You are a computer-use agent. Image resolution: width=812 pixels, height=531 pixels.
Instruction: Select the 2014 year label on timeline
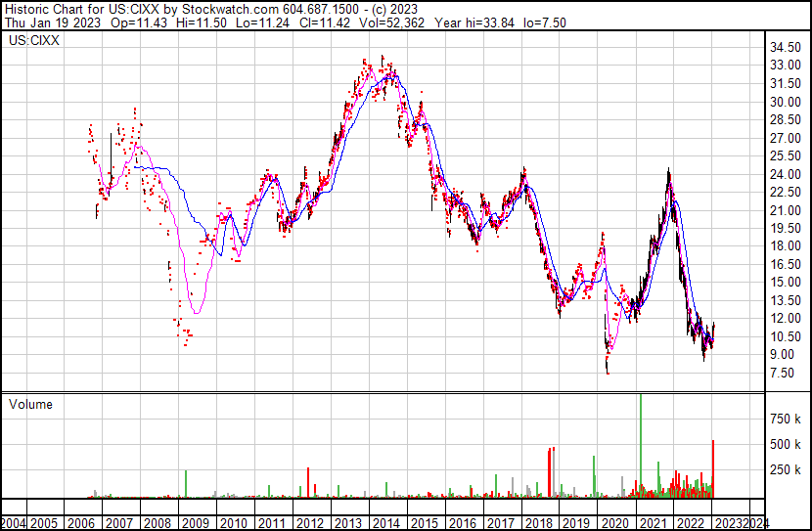tap(386, 523)
